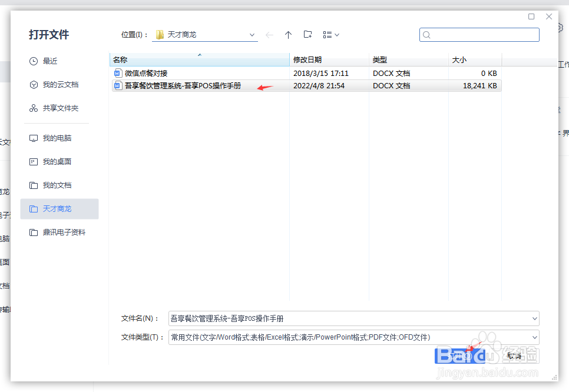Go to My Cloud Documents (我的云文档)
This screenshot has height=392, width=569.
coord(54,85)
